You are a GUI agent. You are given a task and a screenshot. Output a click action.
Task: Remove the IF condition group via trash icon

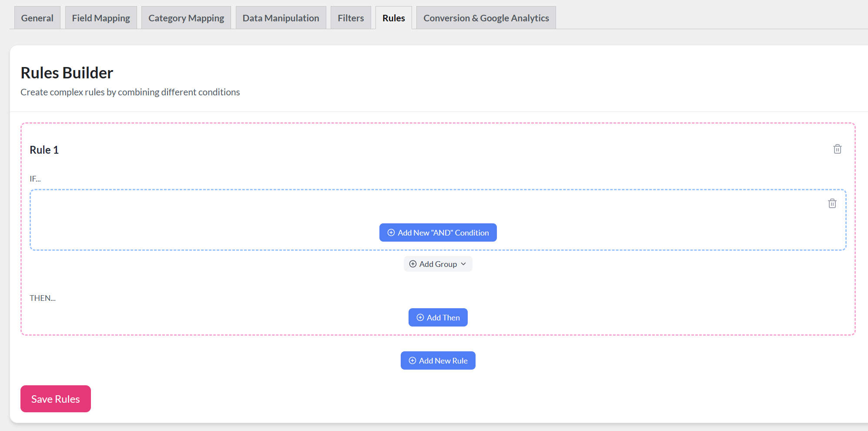tap(832, 204)
